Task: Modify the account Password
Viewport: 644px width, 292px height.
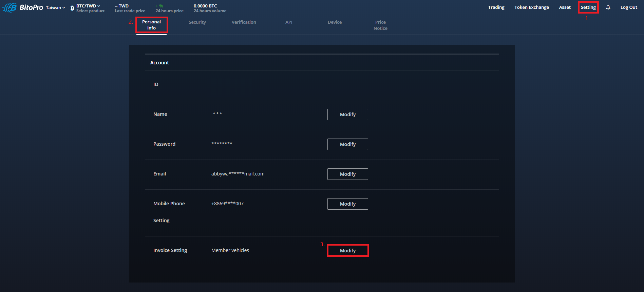Action: 347,144
